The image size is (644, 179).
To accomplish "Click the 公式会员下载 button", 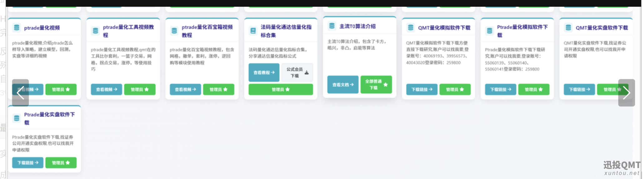I will coord(297,73).
